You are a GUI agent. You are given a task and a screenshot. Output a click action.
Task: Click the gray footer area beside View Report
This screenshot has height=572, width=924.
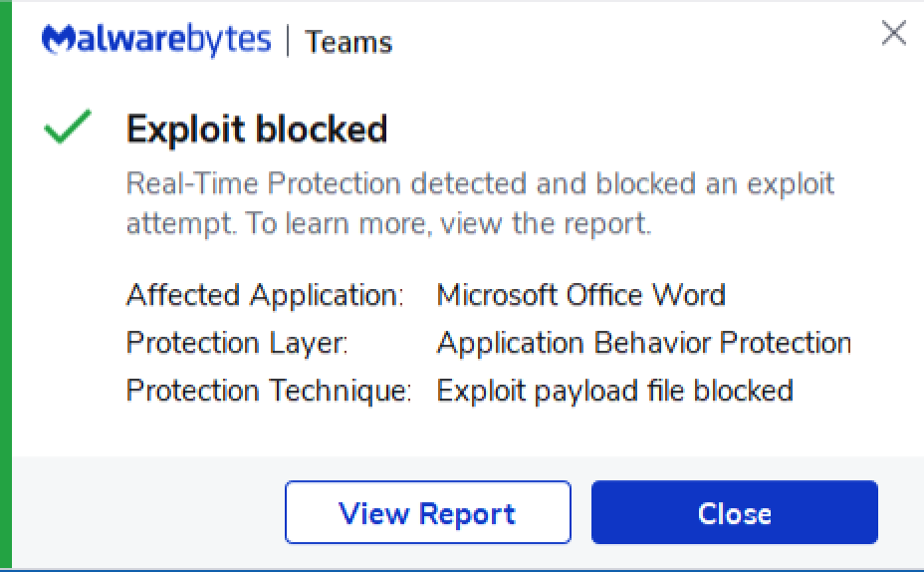(147, 512)
